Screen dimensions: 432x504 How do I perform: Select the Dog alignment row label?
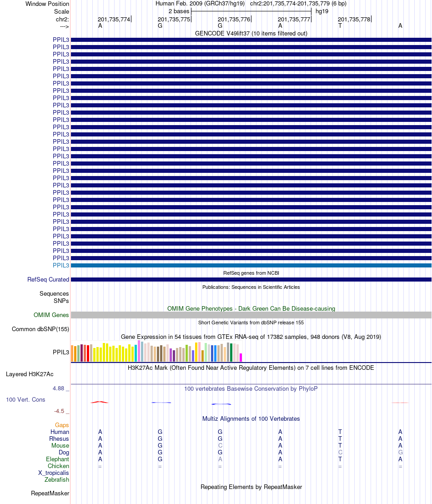click(64, 453)
